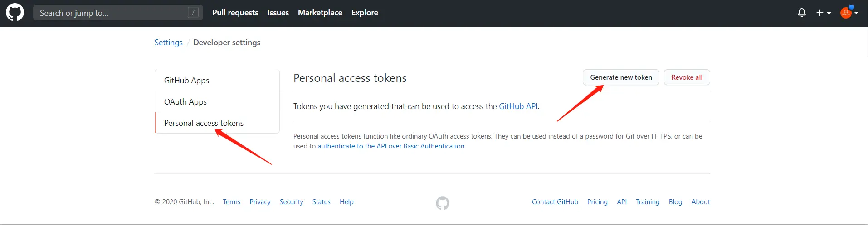Open the notifications bell
The image size is (868, 225).
point(801,13)
